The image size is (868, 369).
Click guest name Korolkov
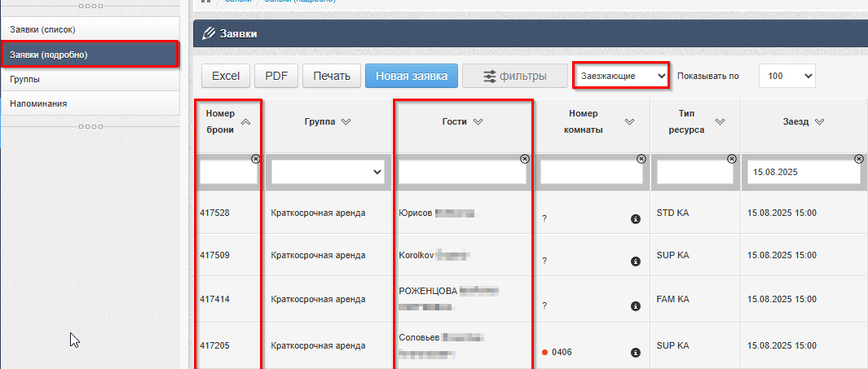(416, 255)
